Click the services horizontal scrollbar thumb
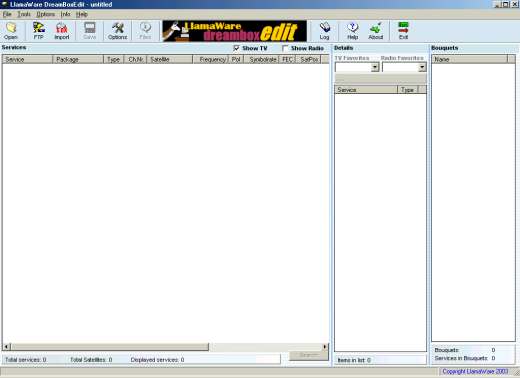Viewport: 520px width, 378px height. pos(110,347)
